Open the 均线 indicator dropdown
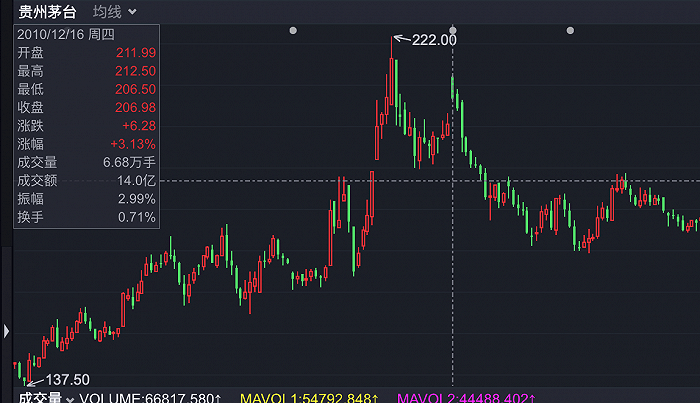 (114, 12)
